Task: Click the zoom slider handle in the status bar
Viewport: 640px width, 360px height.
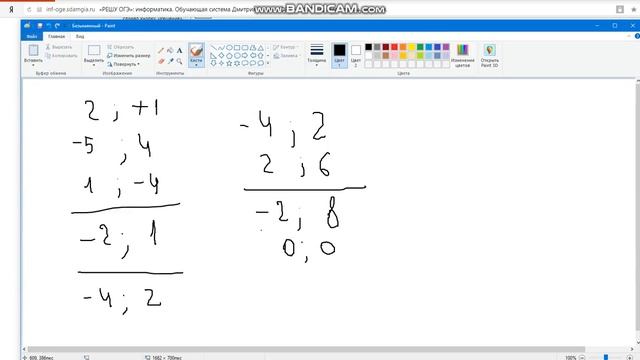Action: point(606,357)
